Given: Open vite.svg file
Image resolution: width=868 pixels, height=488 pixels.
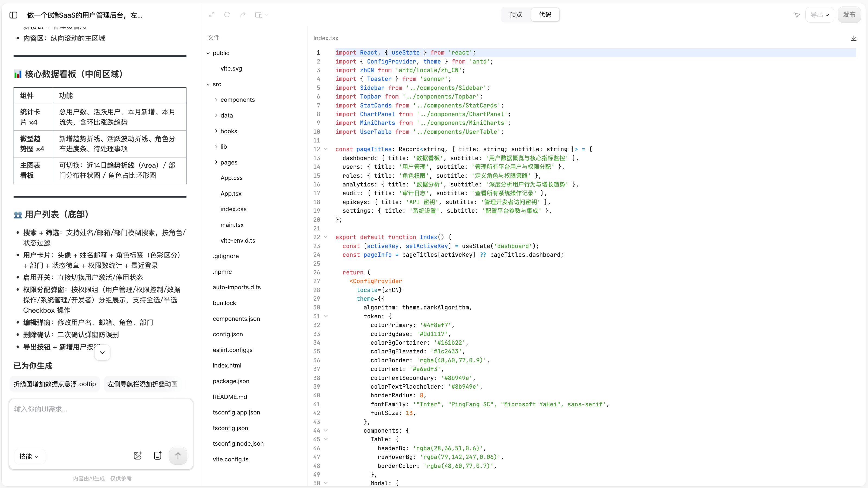Looking at the screenshot, I should coord(231,68).
